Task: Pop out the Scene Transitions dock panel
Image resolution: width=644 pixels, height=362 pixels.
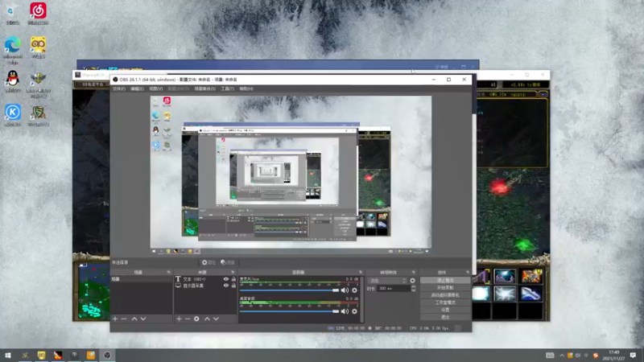Action: tap(414, 272)
